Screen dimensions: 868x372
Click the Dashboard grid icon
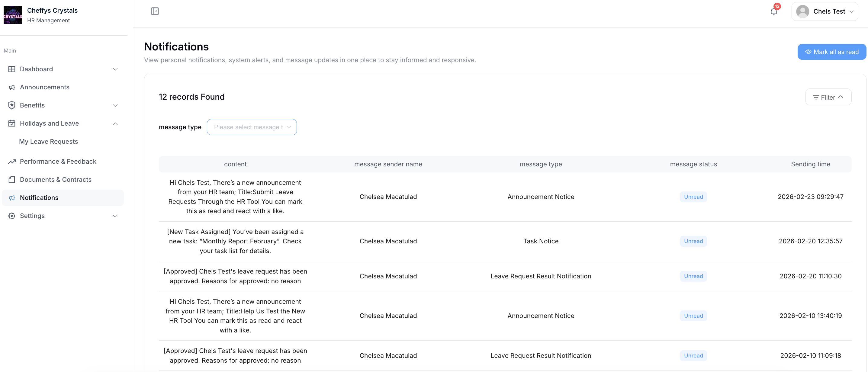pos(12,69)
